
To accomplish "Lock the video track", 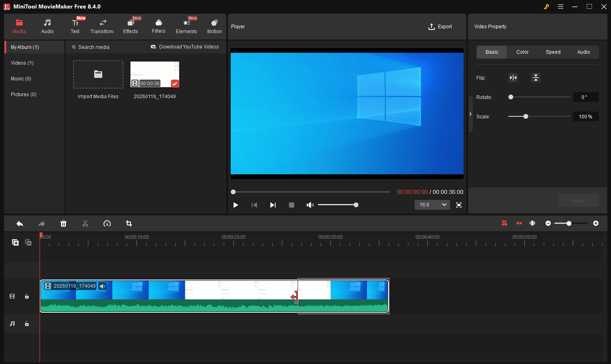I will click(x=27, y=296).
